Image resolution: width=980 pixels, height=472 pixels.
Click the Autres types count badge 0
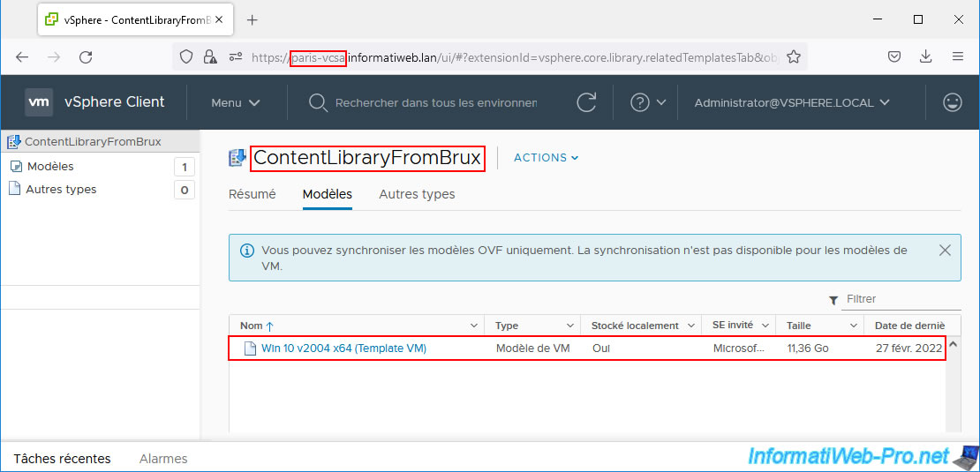tap(185, 190)
